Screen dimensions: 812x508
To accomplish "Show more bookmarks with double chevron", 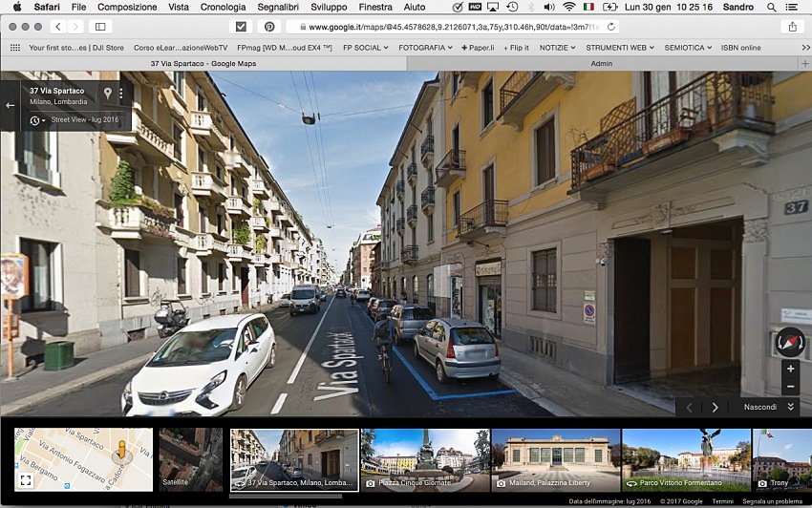I will (x=805, y=48).
